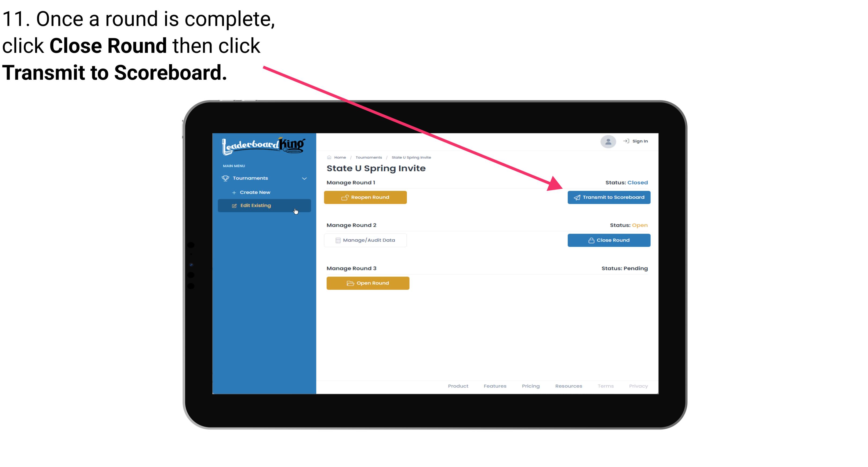The height and width of the screenshot is (467, 868).
Task: Click the Resources footer link
Action: [x=568, y=386]
